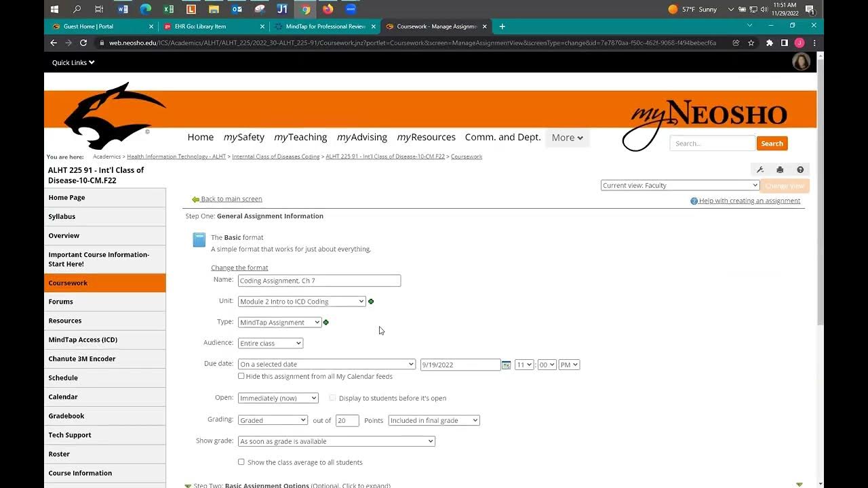Click the printer icon near the view selector
Image resolution: width=868 pixels, height=488 pixels.
coord(780,170)
